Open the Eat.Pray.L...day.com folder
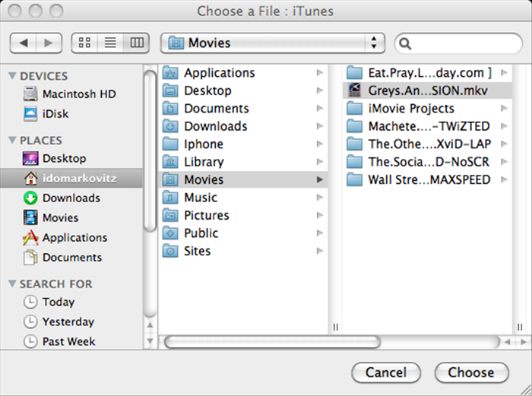Image resolution: width=532 pixels, height=396 pixels. 427,73
